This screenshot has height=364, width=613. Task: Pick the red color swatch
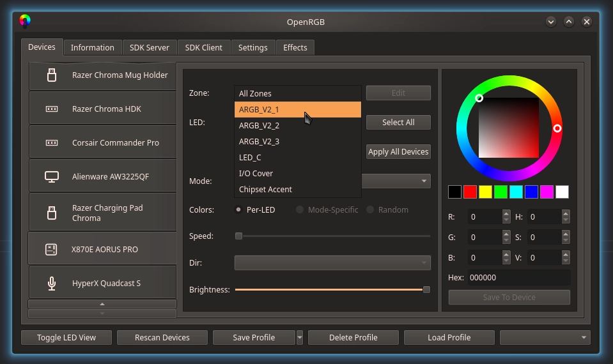[x=470, y=192]
